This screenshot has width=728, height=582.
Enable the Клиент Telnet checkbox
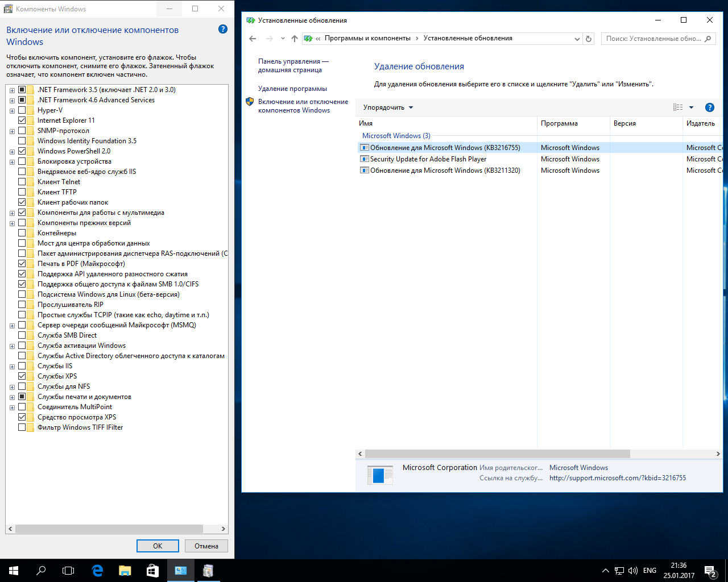22,182
